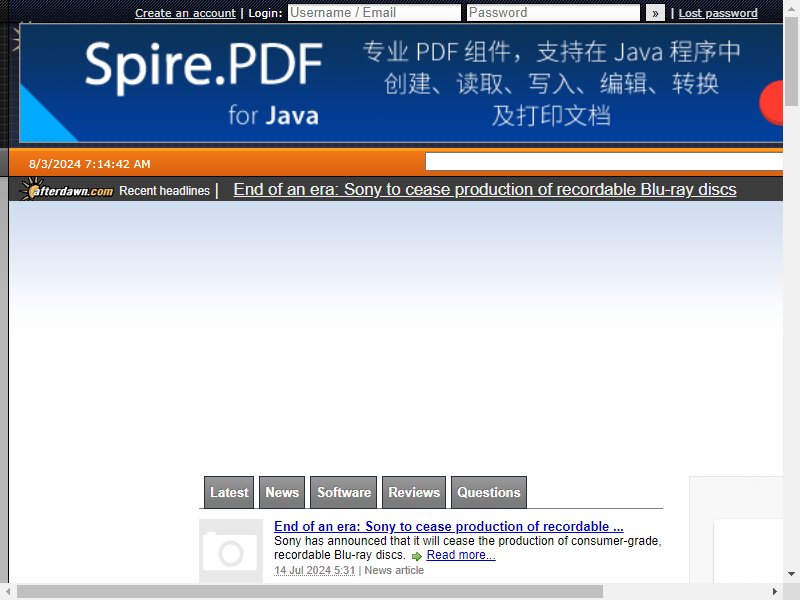The height and width of the screenshot is (600, 800).
Task: Switch to the Questions tab
Action: click(x=489, y=492)
